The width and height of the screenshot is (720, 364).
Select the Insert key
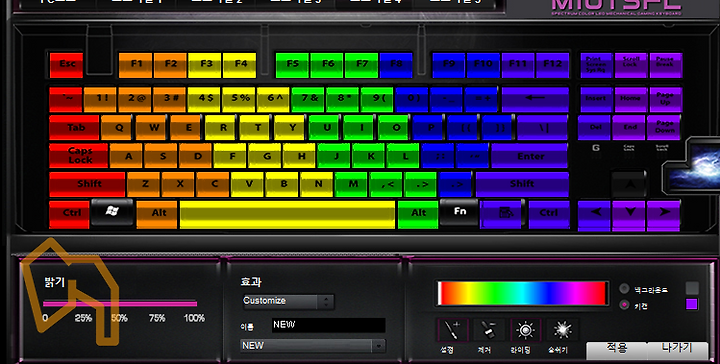click(596, 99)
